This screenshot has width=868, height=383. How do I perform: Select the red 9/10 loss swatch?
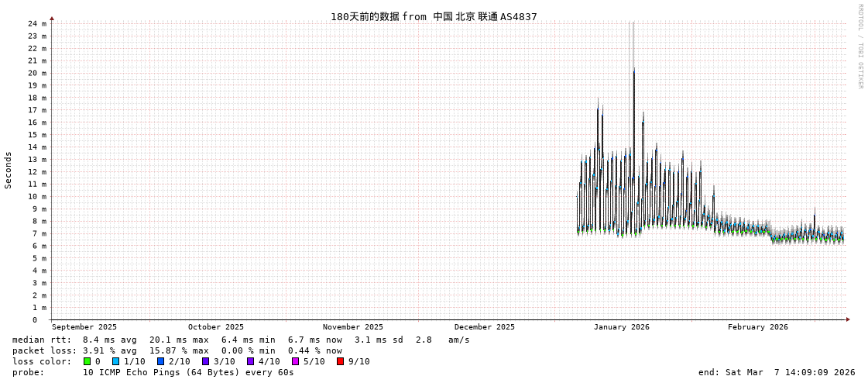(x=340, y=361)
